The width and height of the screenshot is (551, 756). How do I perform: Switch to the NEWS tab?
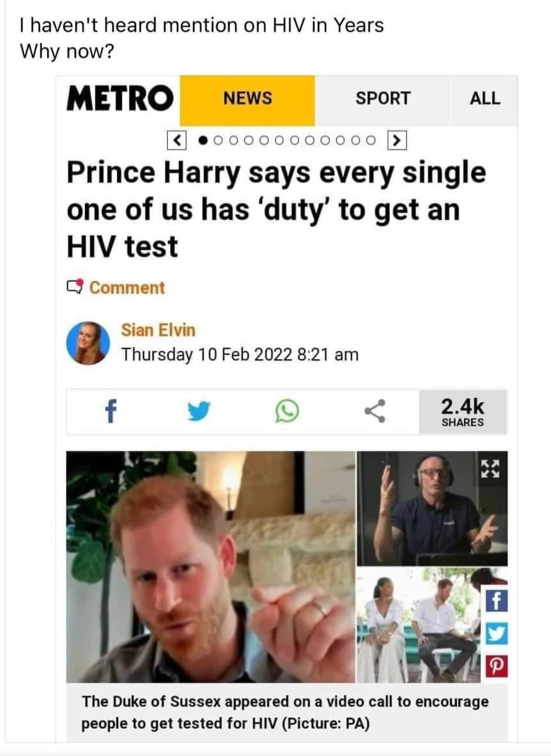point(247,98)
